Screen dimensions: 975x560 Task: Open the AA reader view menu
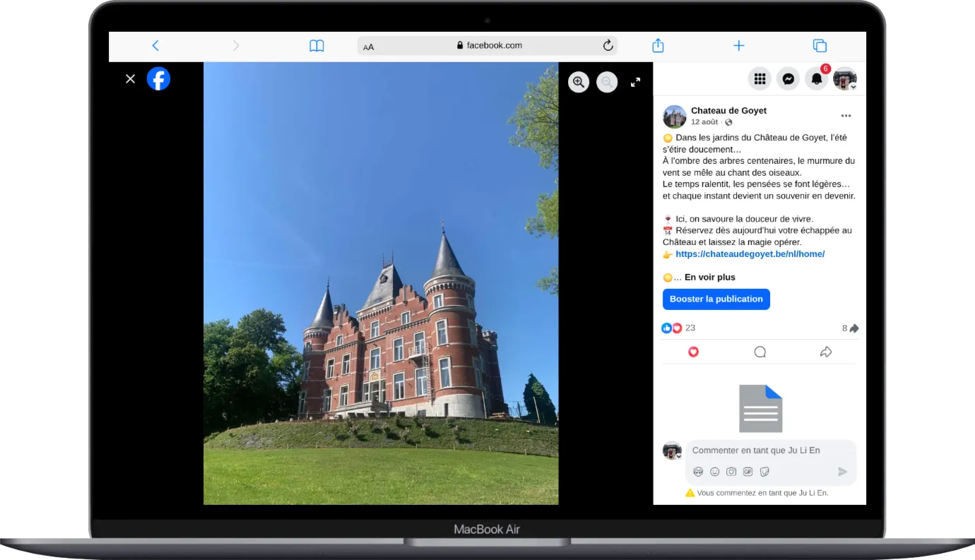tap(368, 47)
